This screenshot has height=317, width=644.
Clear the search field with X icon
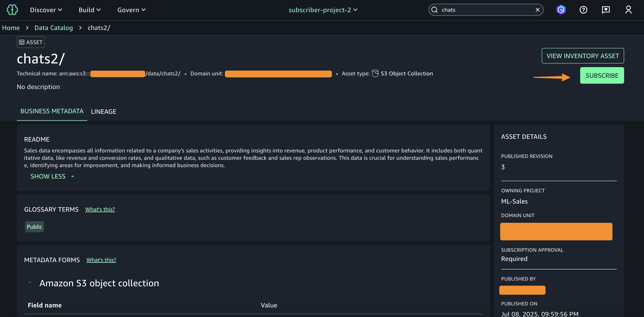[x=537, y=10]
